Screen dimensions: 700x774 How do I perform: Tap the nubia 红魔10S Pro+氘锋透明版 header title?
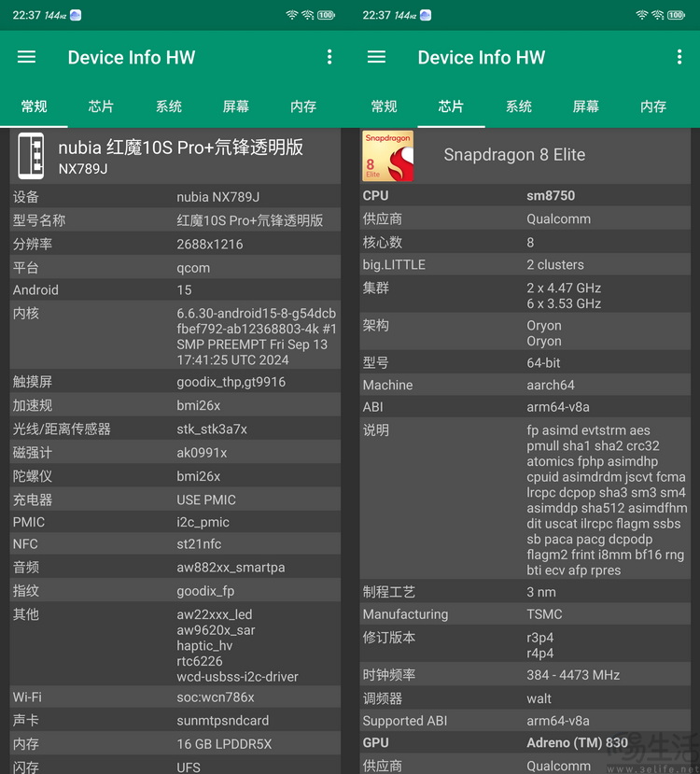coord(180,148)
